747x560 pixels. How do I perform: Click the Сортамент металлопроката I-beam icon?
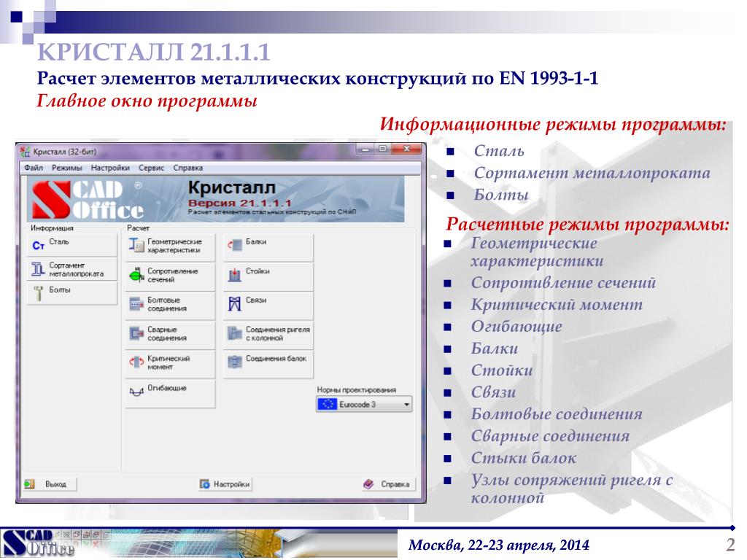click(x=38, y=270)
